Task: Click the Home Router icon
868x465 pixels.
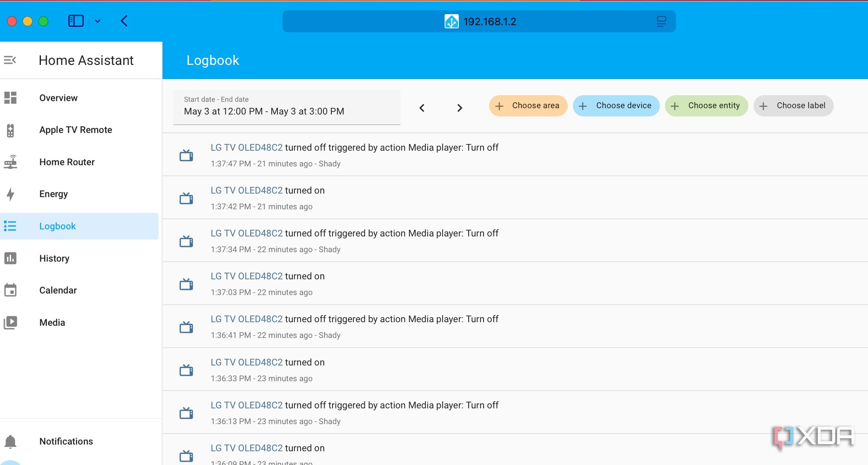Action: pyautogui.click(x=11, y=162)
